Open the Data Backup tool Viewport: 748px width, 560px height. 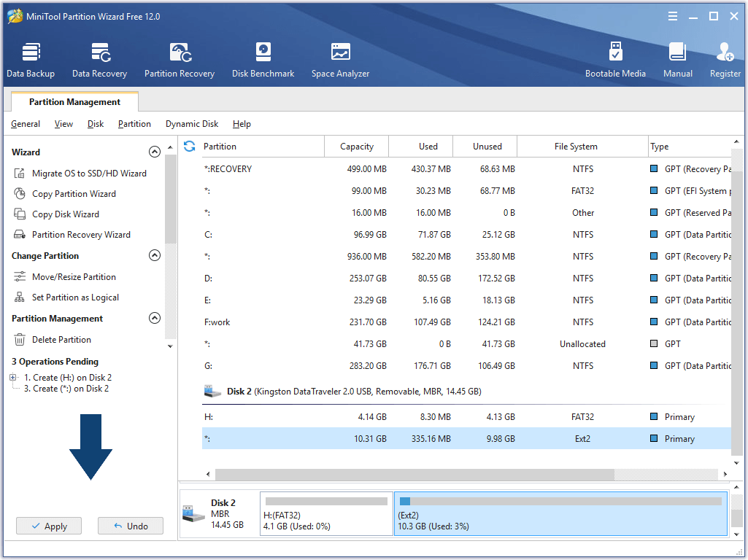click(31, 60)
